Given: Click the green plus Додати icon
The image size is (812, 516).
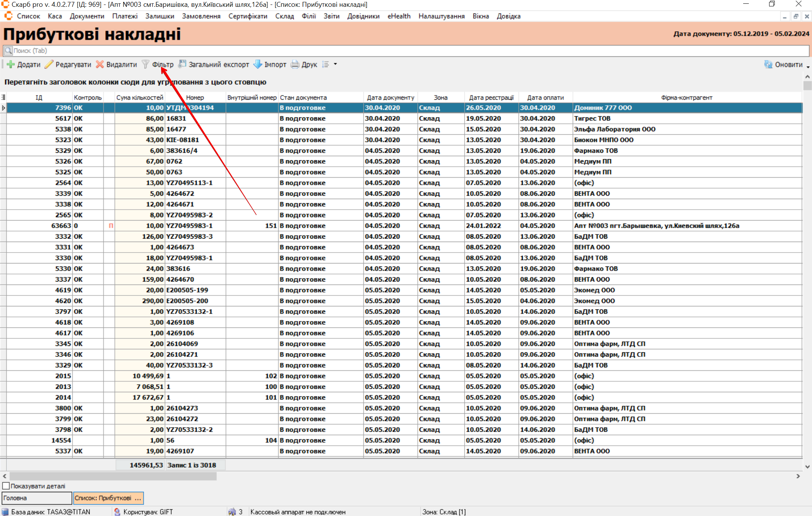Looking at the screenshot, I should [11, 64].
